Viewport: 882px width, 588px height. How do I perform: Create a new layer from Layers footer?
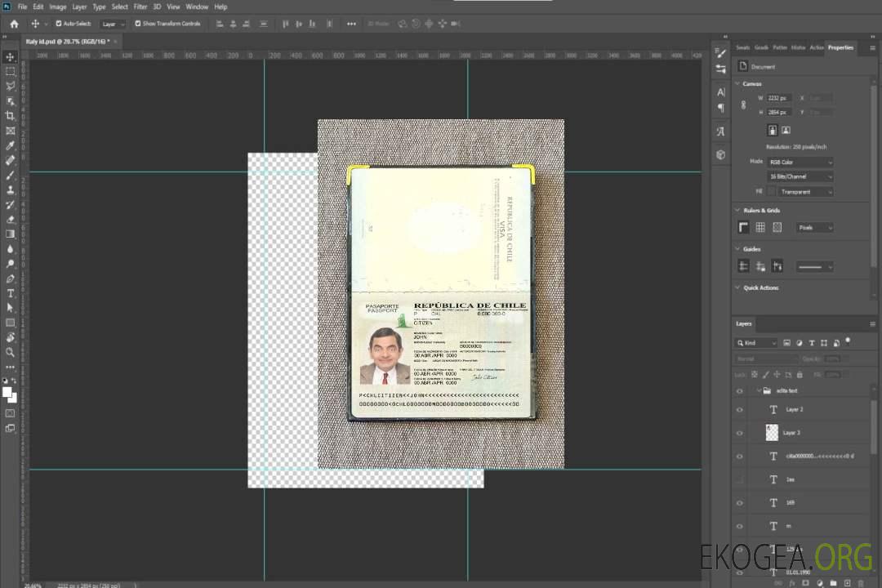847,583
